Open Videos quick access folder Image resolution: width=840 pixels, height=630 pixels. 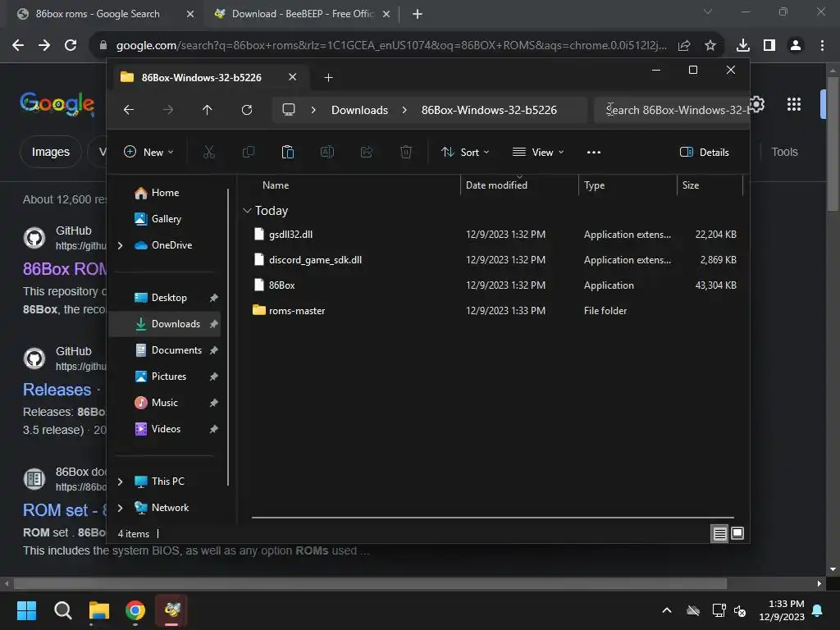coord(166,429)
